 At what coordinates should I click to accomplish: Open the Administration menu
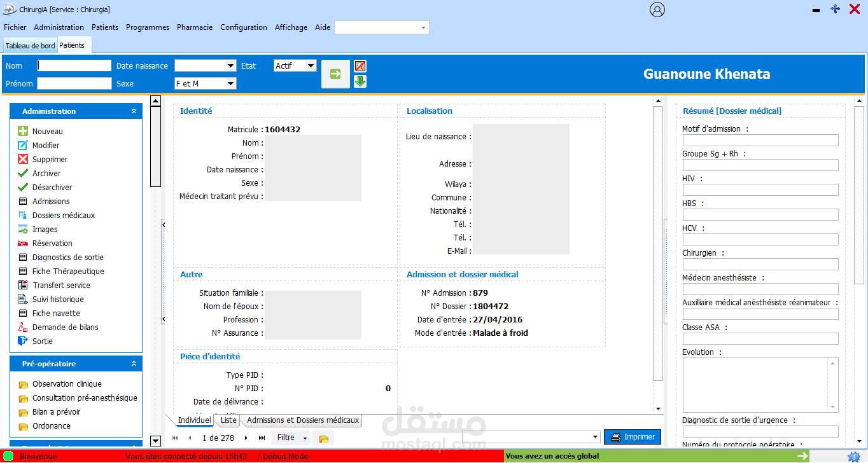click(59, 27)
